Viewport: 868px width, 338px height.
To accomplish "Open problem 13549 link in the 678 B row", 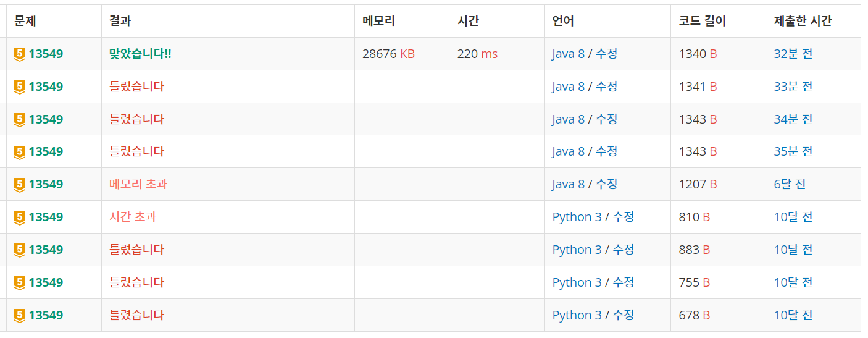I will coord(46,315).
